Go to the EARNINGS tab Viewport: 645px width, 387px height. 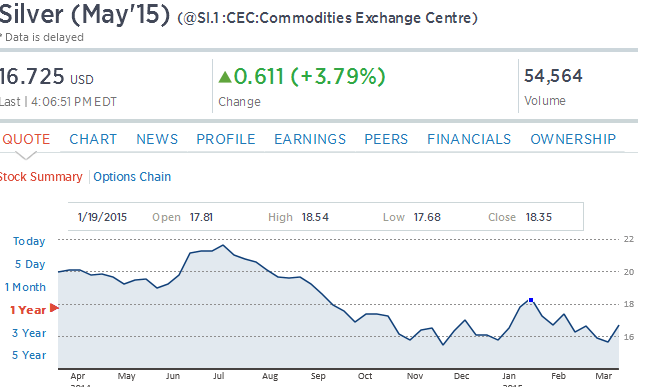point(310,139)
